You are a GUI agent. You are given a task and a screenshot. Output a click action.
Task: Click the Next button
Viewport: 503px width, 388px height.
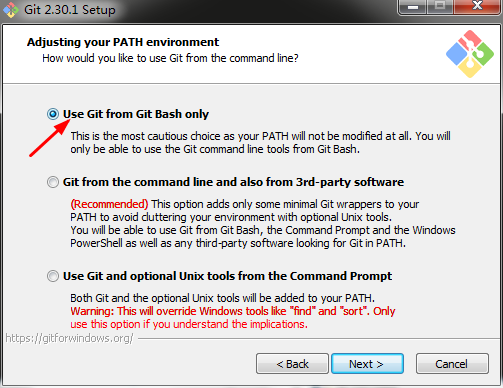367,364
